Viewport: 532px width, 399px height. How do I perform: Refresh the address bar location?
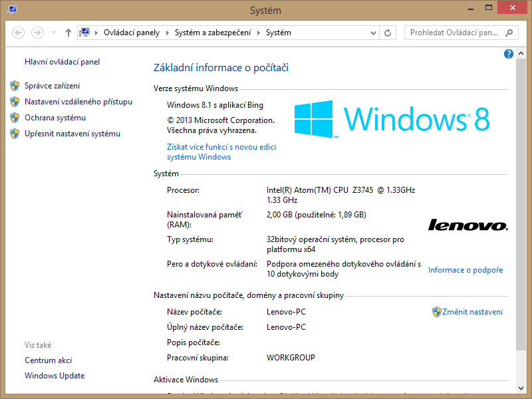[389, 33]
